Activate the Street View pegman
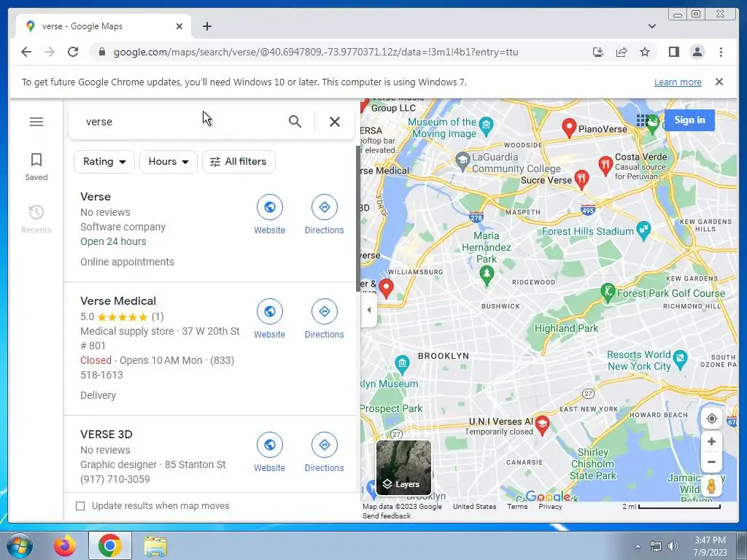 tap(711, 486)
